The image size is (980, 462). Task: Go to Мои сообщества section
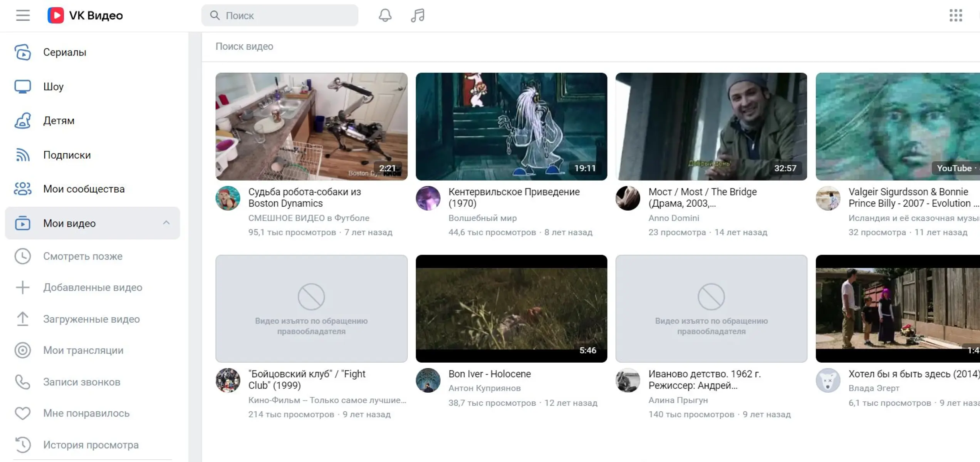click(84, 189)
